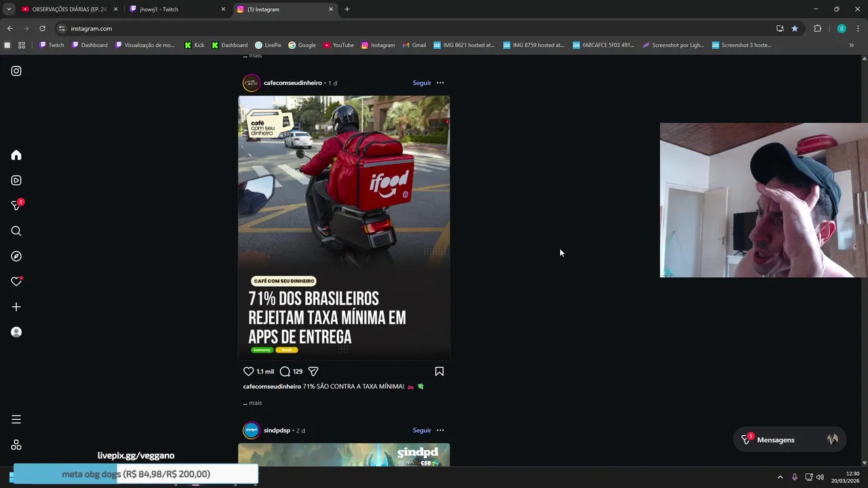
Task: Open the tab search dropdown arrow
Action: [9, 9]
